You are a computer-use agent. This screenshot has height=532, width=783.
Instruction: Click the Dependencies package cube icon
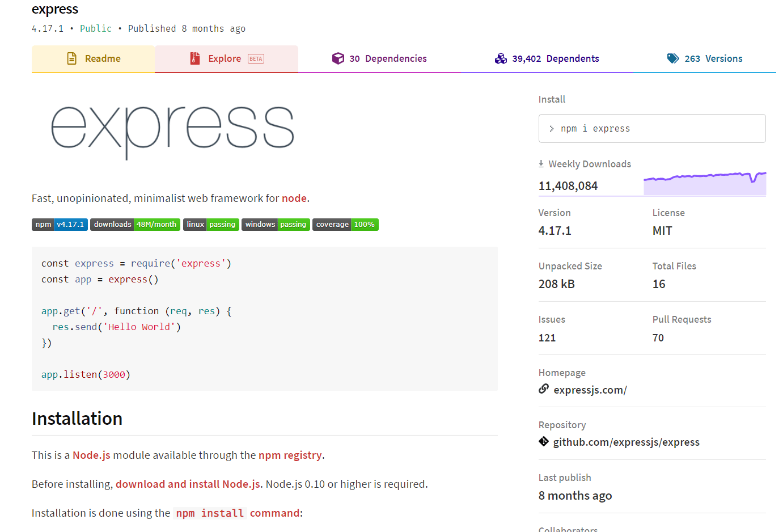[x=338, y=58]
